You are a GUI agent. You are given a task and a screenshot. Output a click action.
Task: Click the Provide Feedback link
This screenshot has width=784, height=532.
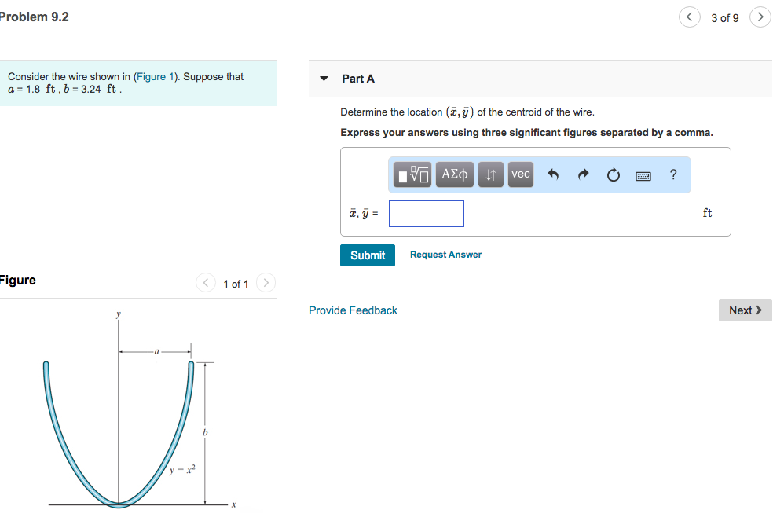pos(352,310)
